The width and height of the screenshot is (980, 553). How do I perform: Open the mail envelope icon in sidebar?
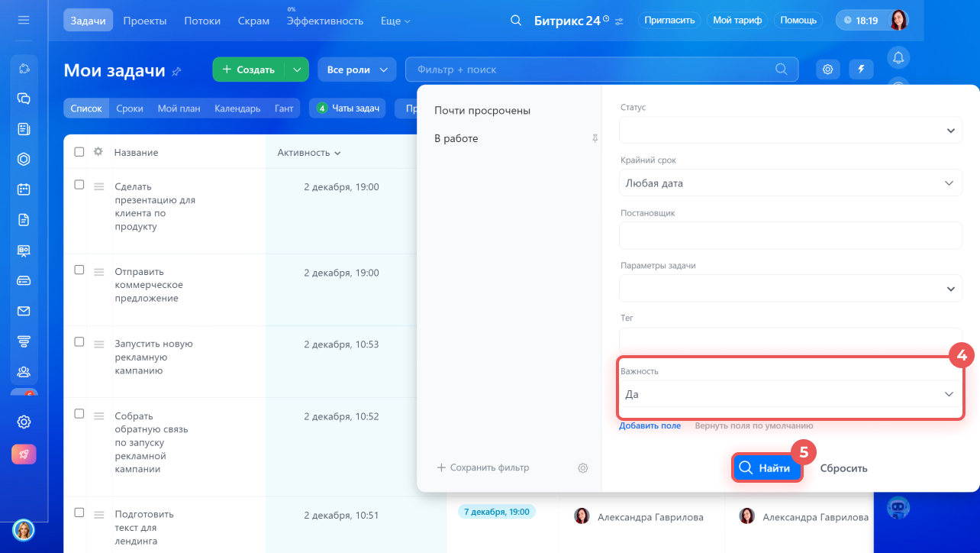[x=24, y=311]
